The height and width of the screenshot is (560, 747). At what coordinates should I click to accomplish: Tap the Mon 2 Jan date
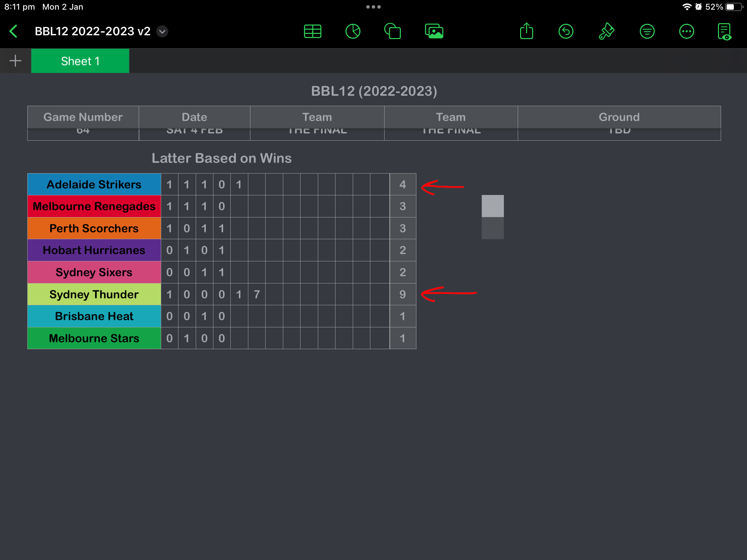(63, 7)
